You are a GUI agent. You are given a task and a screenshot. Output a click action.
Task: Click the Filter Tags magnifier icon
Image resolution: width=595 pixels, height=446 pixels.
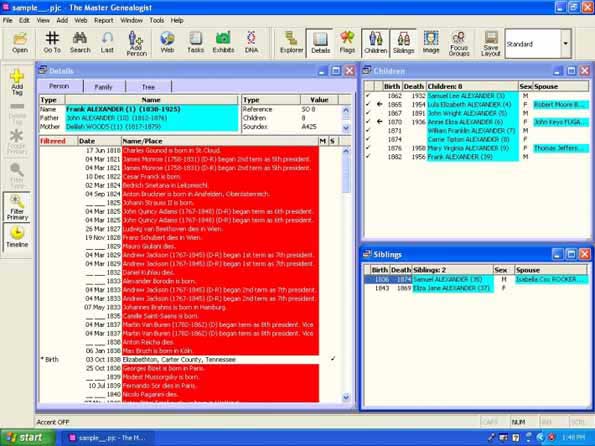coord(17,175)
